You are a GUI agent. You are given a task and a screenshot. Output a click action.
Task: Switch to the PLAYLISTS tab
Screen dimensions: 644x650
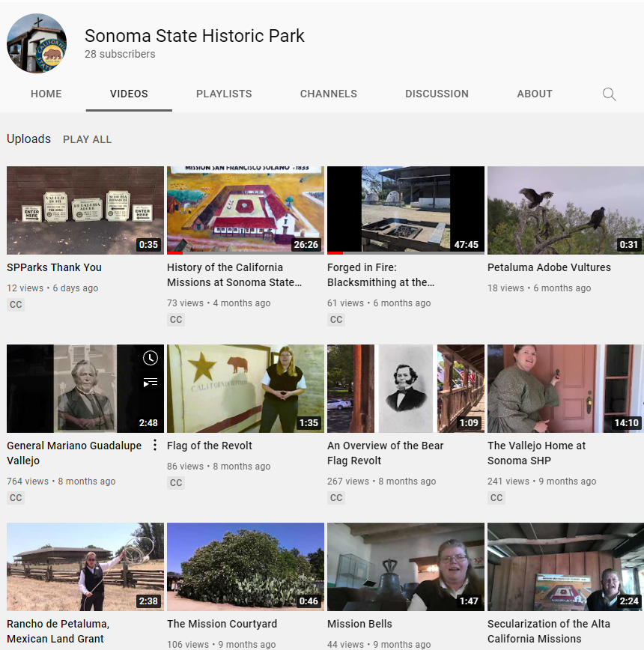[x=224, y=94]
